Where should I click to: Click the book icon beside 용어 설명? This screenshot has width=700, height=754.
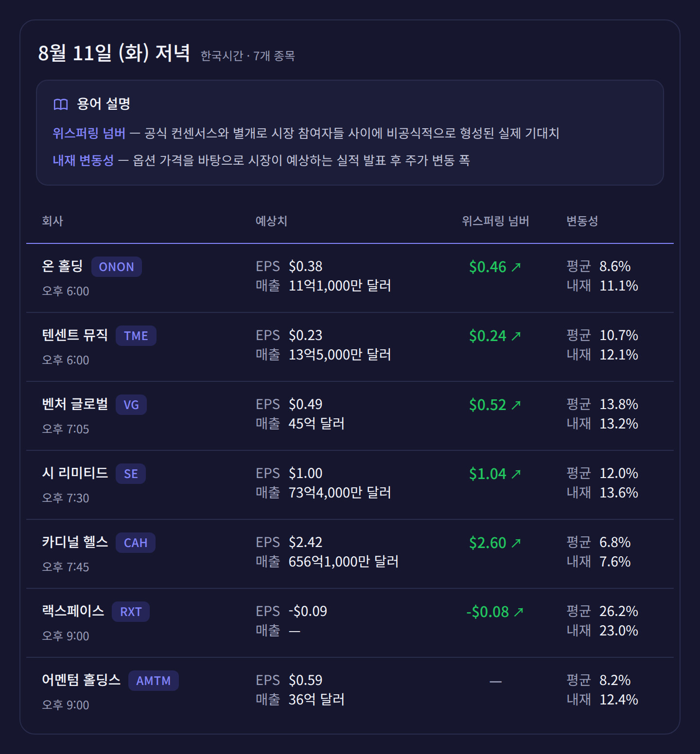tap(61, 104)
